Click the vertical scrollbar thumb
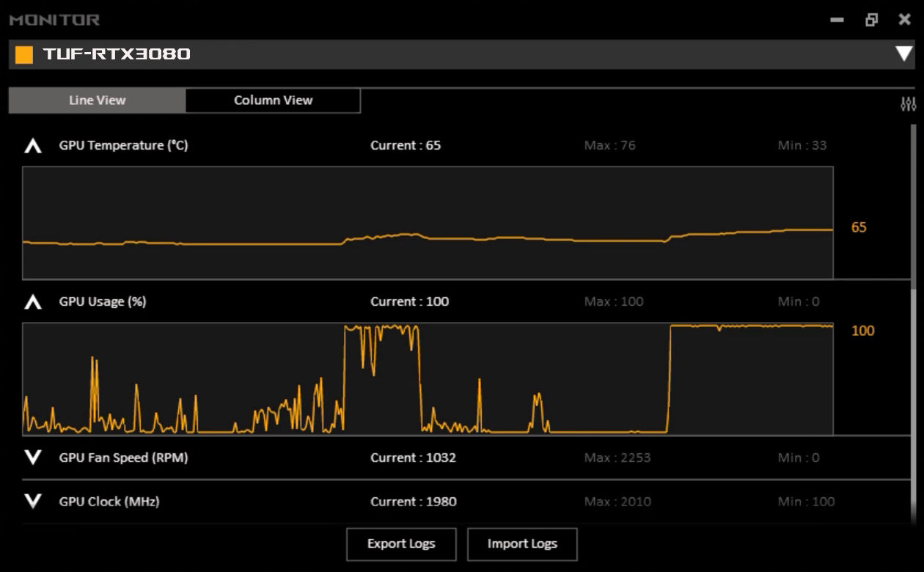 point(913,205)
